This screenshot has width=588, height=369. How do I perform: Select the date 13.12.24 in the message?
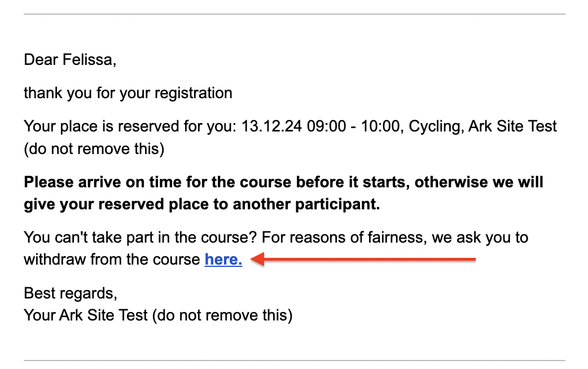[271, 126]
